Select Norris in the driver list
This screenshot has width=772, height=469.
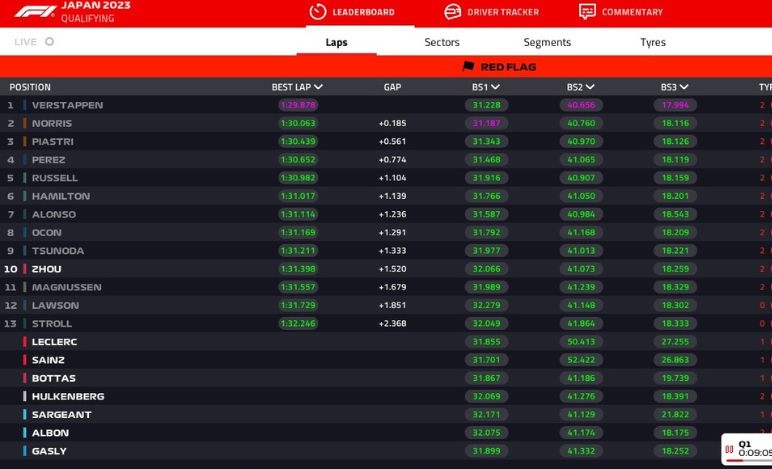(x=52, y=123)
